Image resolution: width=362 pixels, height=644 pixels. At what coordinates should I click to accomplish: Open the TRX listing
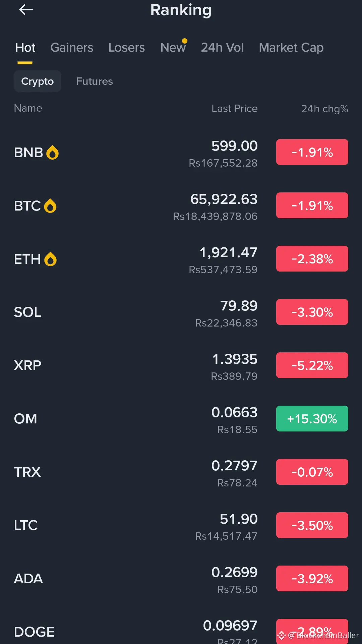click(27, 472)
